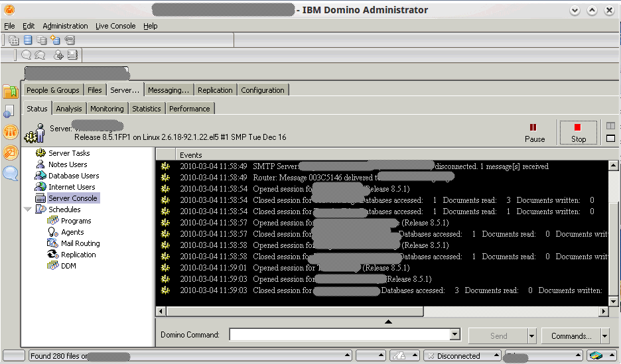
Task: Click the gray database copy toolbar icon
Action: click(41, 40)
